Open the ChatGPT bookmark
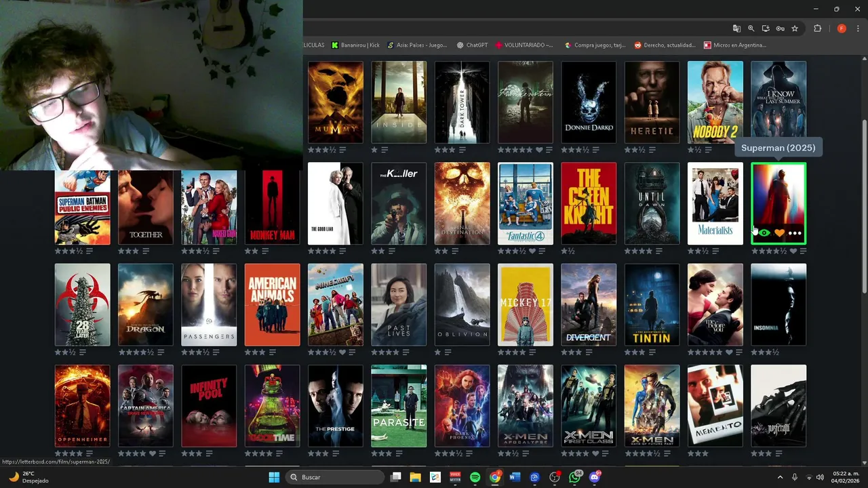868x488 pixels. [x=473, y=45]
